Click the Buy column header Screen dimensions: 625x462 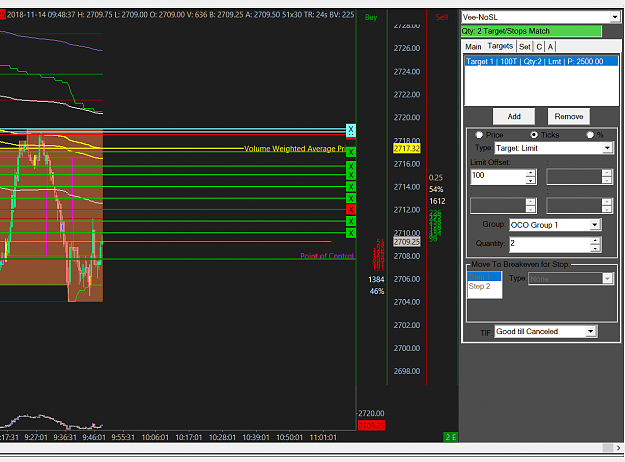371,17
